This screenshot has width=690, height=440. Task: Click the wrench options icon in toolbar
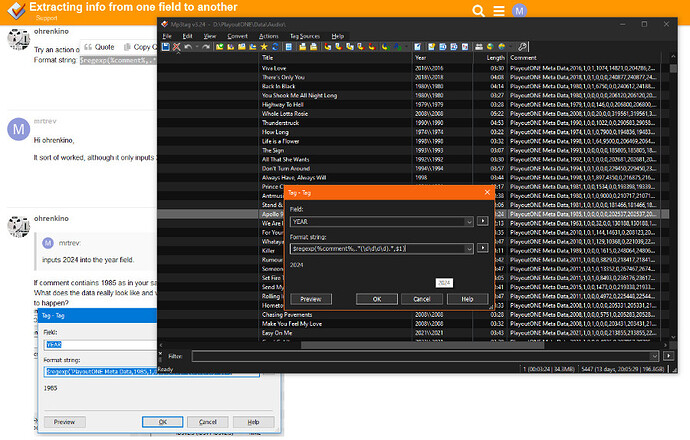point(522,47)
